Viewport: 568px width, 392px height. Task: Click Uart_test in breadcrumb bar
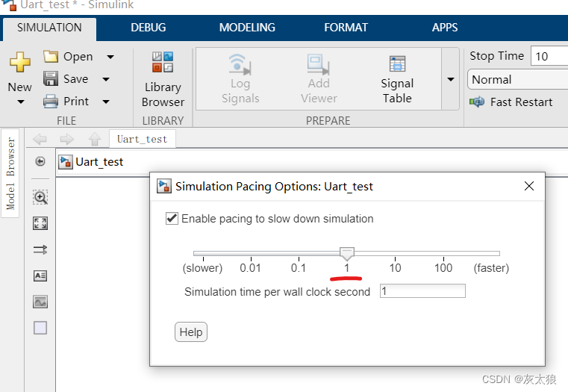point(99,162)
